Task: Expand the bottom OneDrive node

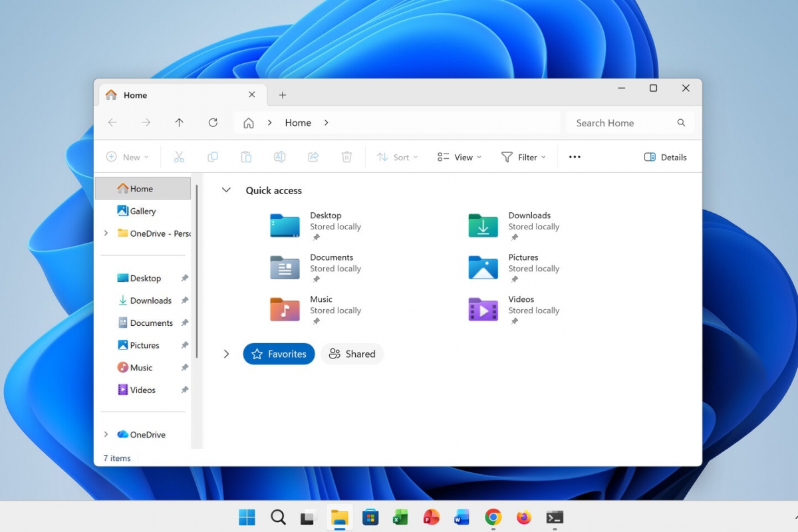Action: [x=106, y=434]
